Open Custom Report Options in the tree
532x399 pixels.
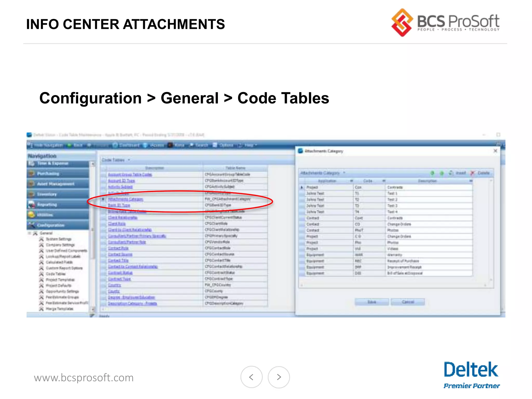(x=64, y=268)
